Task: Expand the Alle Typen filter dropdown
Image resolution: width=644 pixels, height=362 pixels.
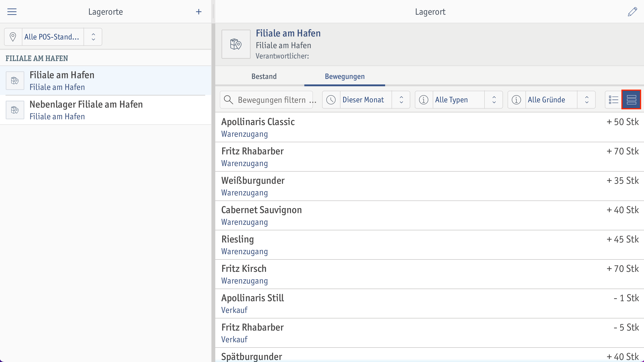Action: tap(494, 100)
